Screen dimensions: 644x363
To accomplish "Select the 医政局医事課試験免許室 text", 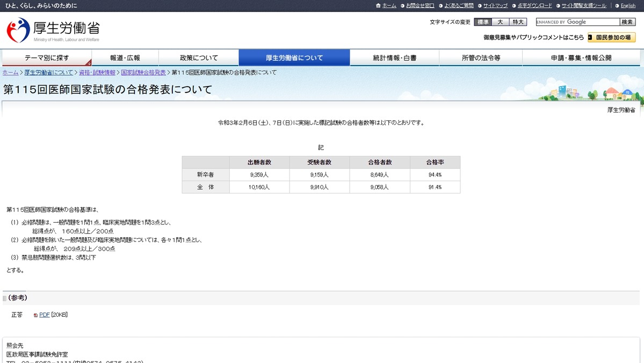I will [x=37, y=354].
